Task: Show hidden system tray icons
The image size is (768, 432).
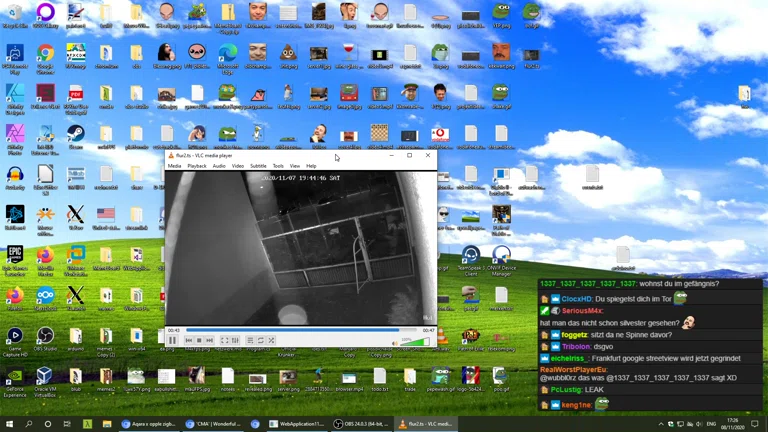Action: tap(661, 424)
